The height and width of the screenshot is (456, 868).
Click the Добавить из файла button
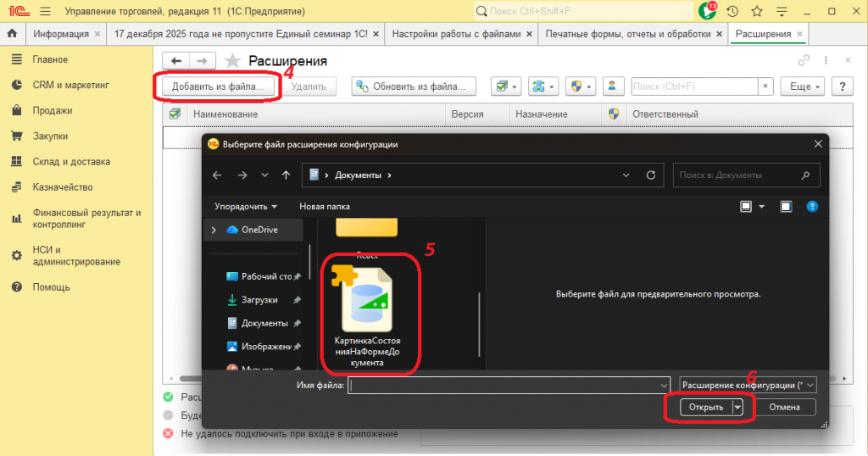[218, 86]
